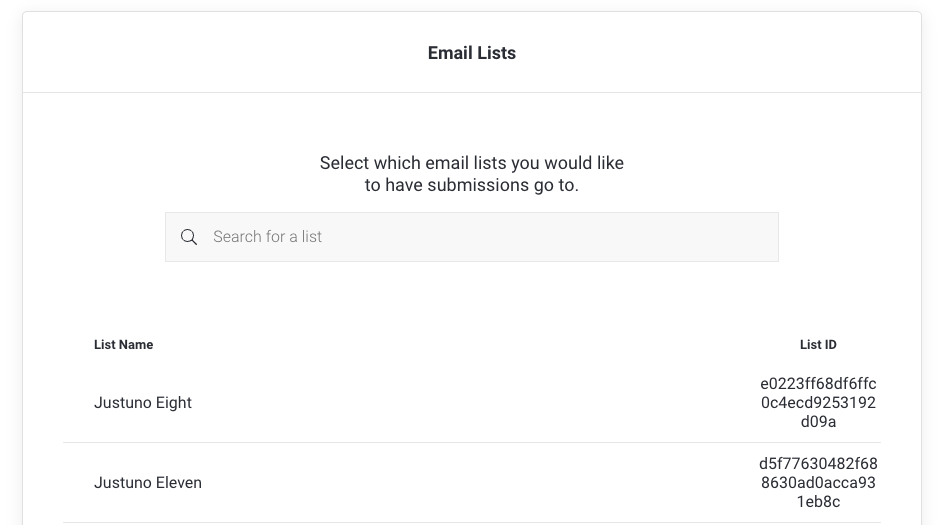This screenshot has width=947, height=525.
Task: Click the ID ending 'd09a'
Action: [818, 422]
